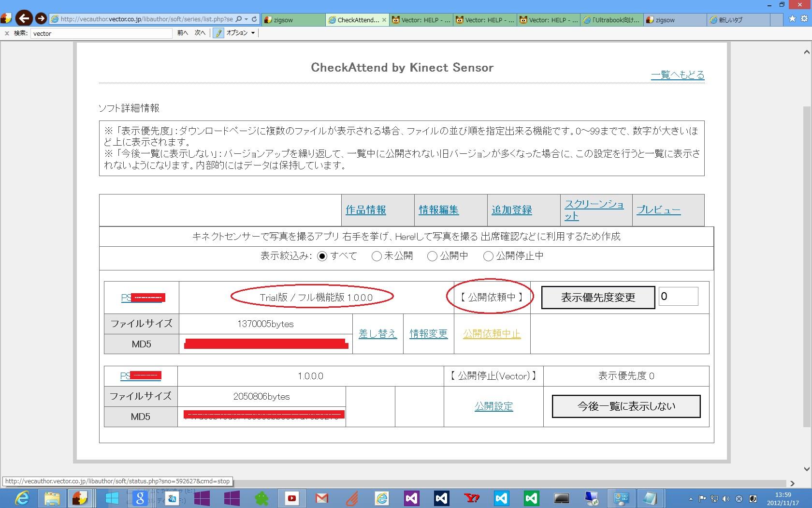The width and height of the screenshot is (812, 508).
Task: Open File Explorer from the taskbar
Action: [x=52, y=498]
